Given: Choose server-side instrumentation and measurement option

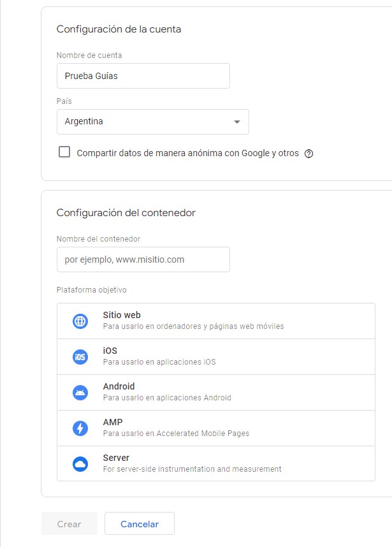Looking at the screenshot, I should [x=192, y=469].
